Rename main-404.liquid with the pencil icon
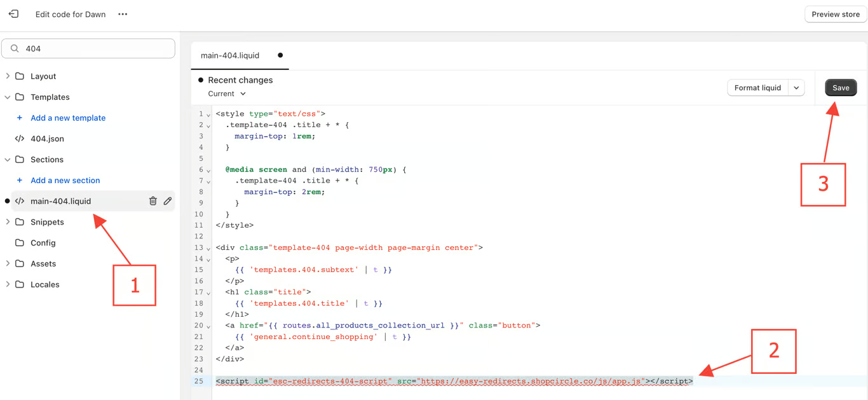868x400 pixels. [x=168, y=202]
